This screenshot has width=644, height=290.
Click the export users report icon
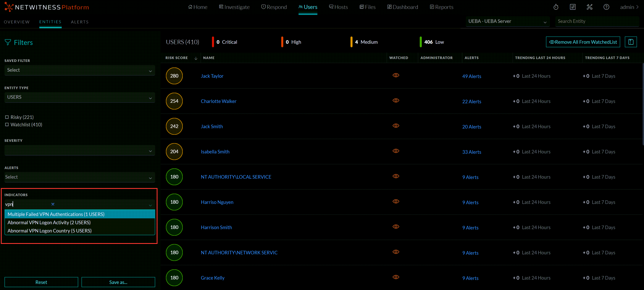tap(631, 42)
